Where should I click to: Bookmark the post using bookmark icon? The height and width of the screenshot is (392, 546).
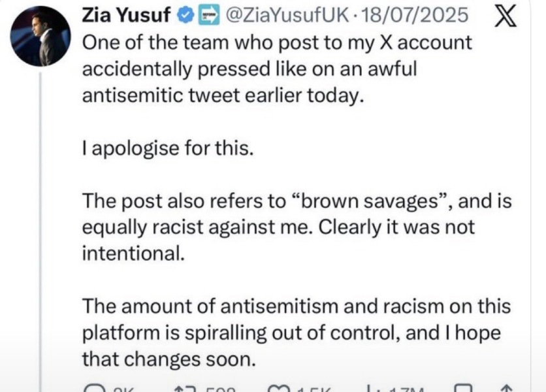pos(464,388)
